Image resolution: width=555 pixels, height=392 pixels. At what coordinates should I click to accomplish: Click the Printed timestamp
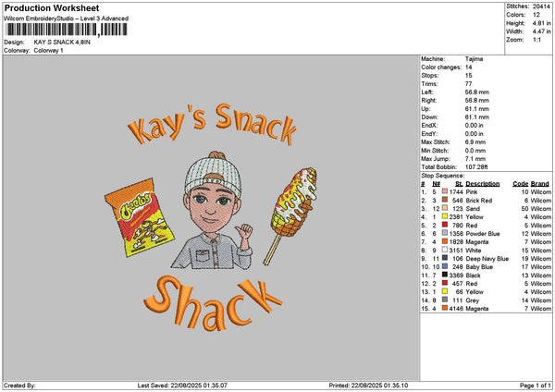[x=368, y=386]
